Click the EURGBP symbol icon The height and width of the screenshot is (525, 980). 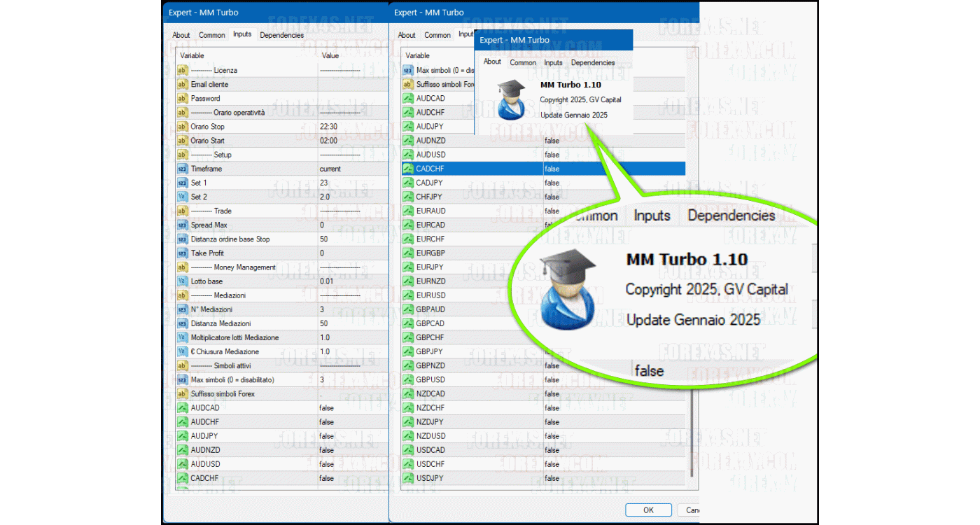click(408, 253)
